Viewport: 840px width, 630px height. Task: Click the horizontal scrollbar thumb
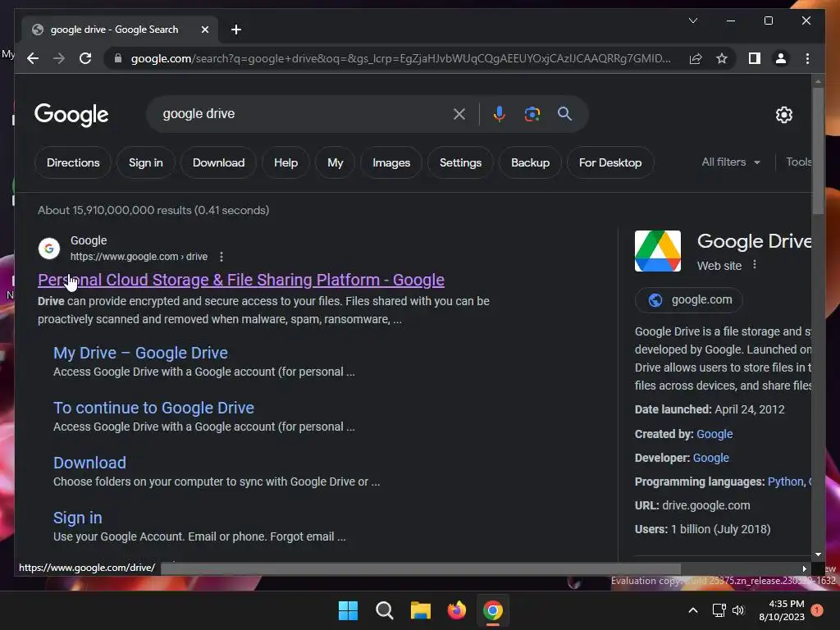421,568
